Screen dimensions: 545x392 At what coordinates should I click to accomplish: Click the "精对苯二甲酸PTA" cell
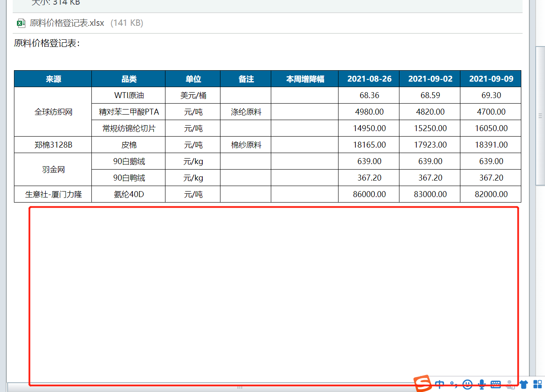(129, 112)
